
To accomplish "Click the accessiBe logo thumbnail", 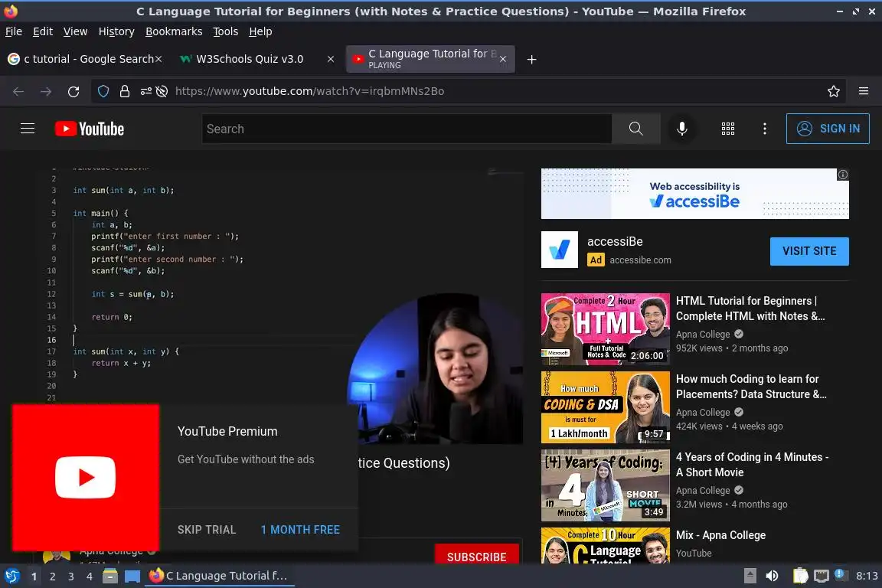I will 559,250.
